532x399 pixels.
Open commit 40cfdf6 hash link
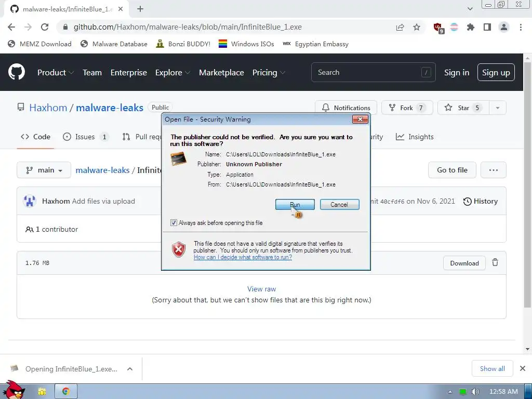(392, 202)
